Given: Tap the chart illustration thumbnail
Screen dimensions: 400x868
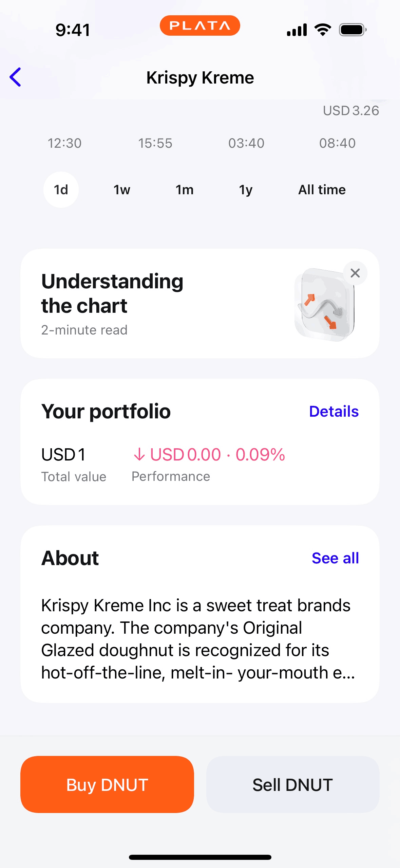Looking at the screenshot, I should (x=324, y=305).
